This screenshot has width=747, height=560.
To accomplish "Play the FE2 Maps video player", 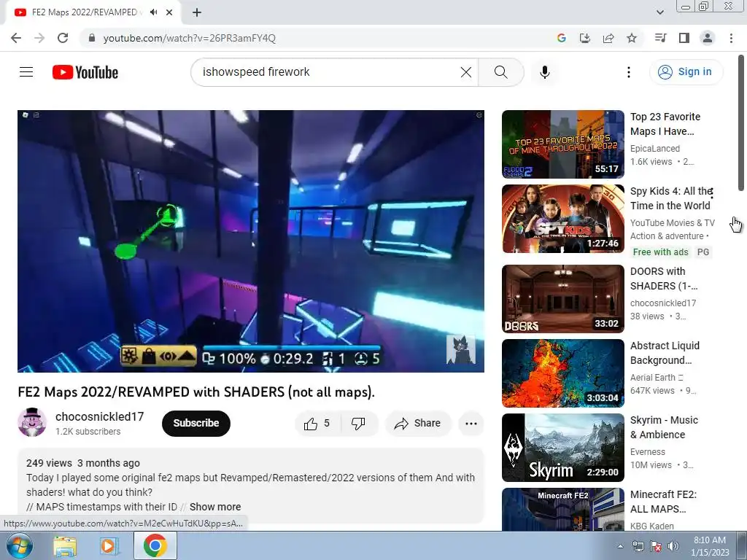I will 251,241.
